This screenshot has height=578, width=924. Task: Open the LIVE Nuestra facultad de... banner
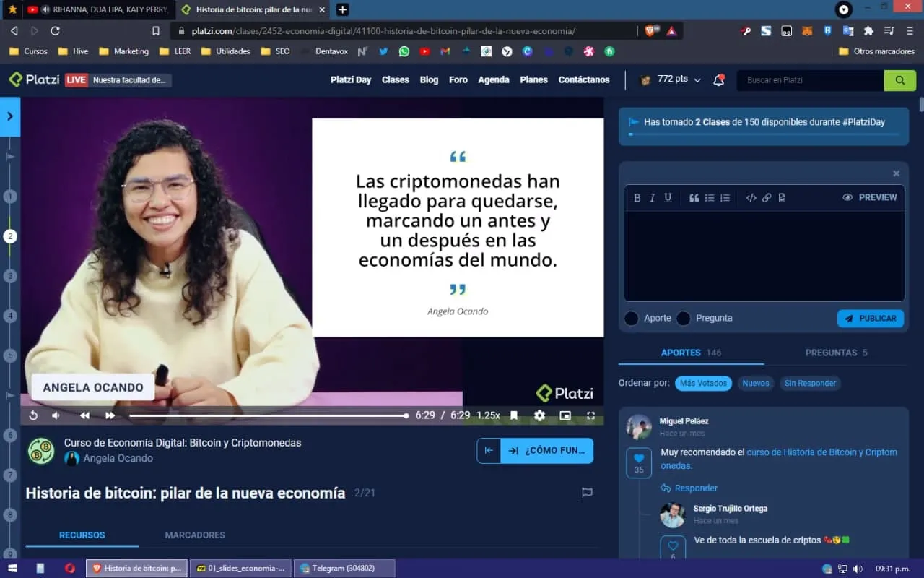(118, 80)
